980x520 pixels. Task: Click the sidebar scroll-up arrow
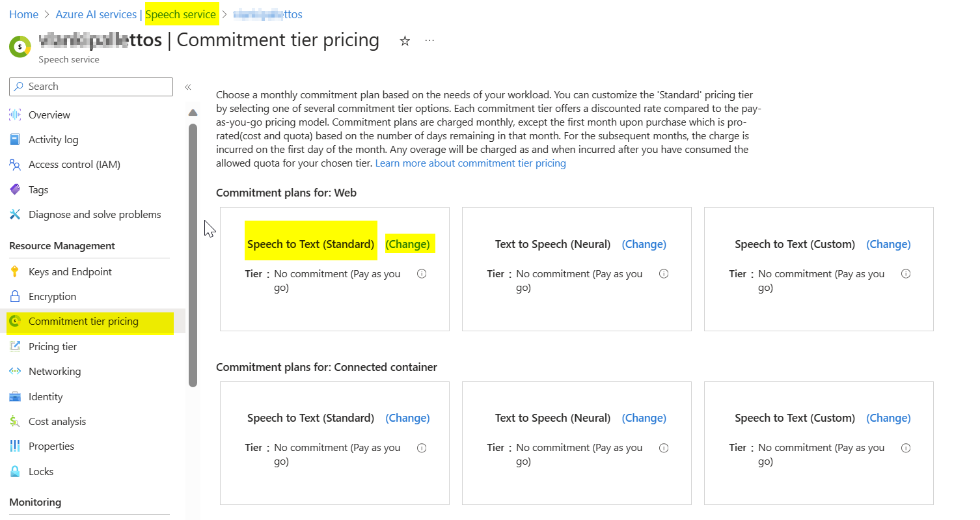[x=193, y=113]
